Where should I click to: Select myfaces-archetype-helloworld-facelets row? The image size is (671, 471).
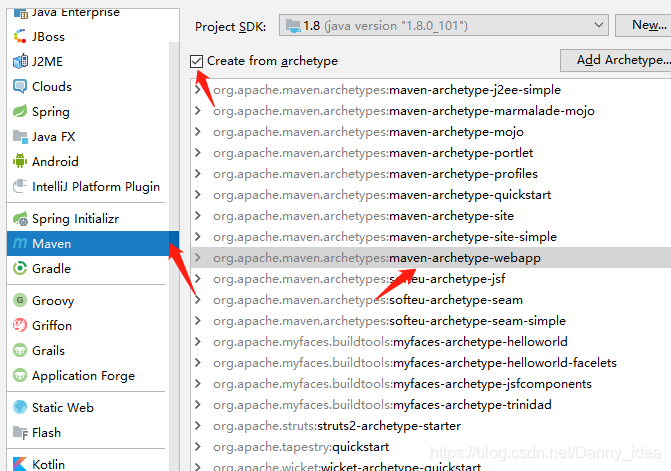click(431, 362)
